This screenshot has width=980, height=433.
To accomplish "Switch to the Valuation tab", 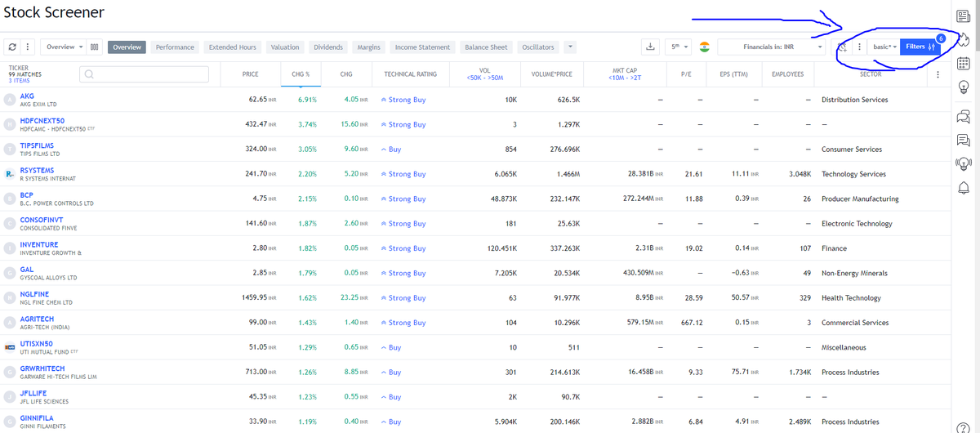I will [285, 47].
